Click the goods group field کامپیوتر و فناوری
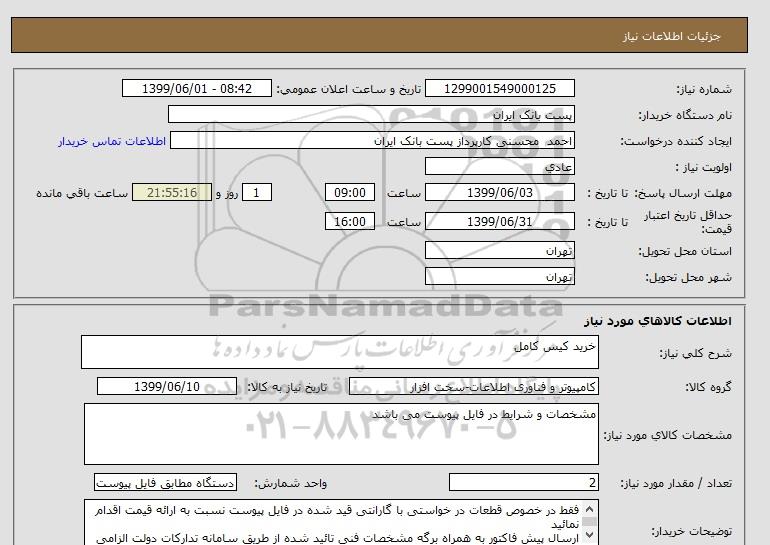 473,386
